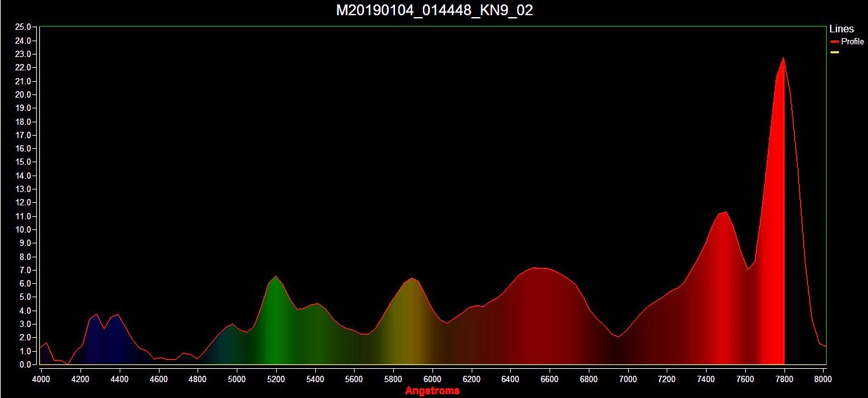Click the chart title M20190104_014448_KN9_02
This screenshot has height=398, width=868.
click(x=434, y=11)
